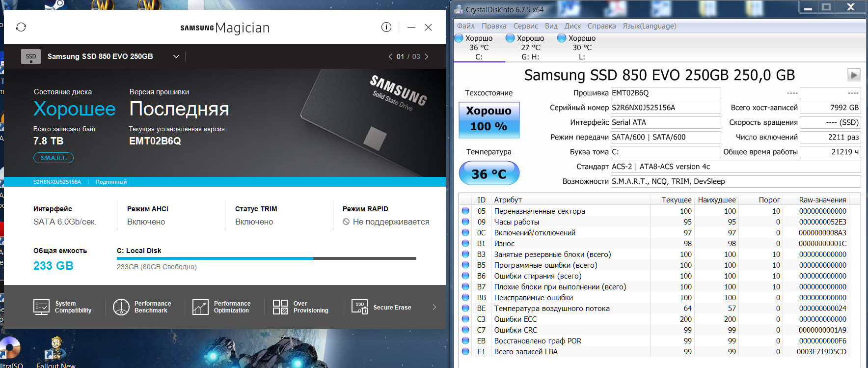This screenshot has height=368, width=868.
Task: Click status orb for Часы работы row
Action: click(465, 222)
